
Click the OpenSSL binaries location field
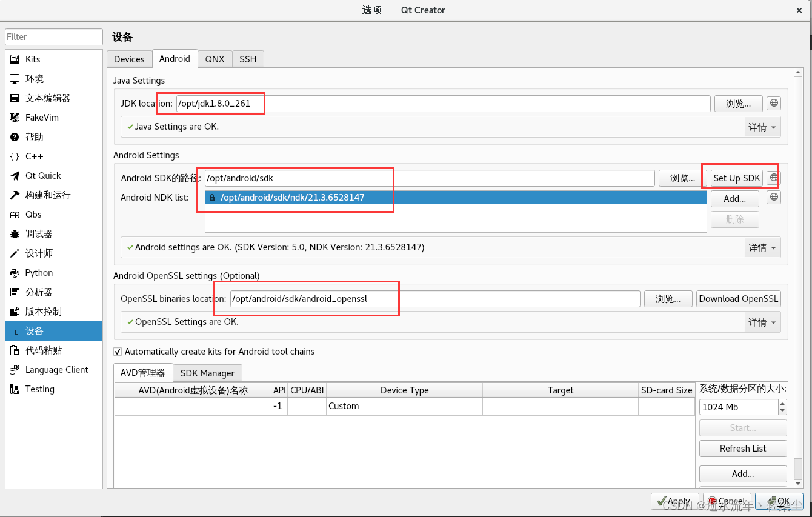[435, 299]
